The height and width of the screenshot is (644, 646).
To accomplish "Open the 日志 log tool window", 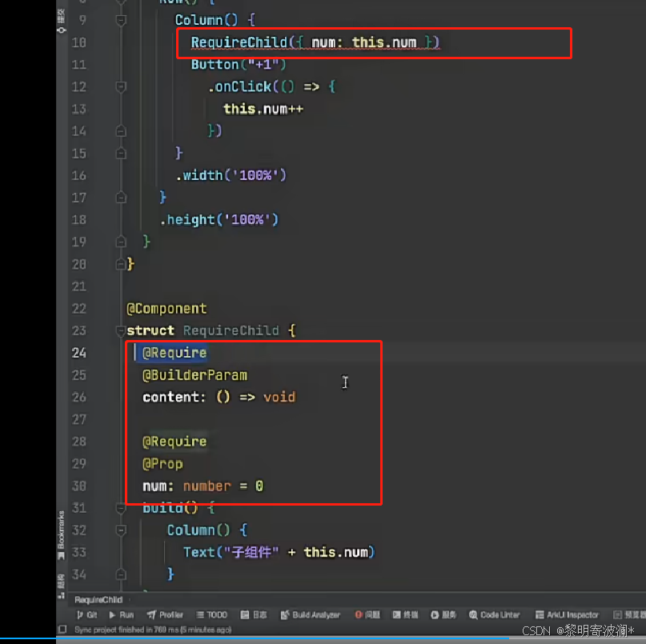I will (x=254, y=614).
